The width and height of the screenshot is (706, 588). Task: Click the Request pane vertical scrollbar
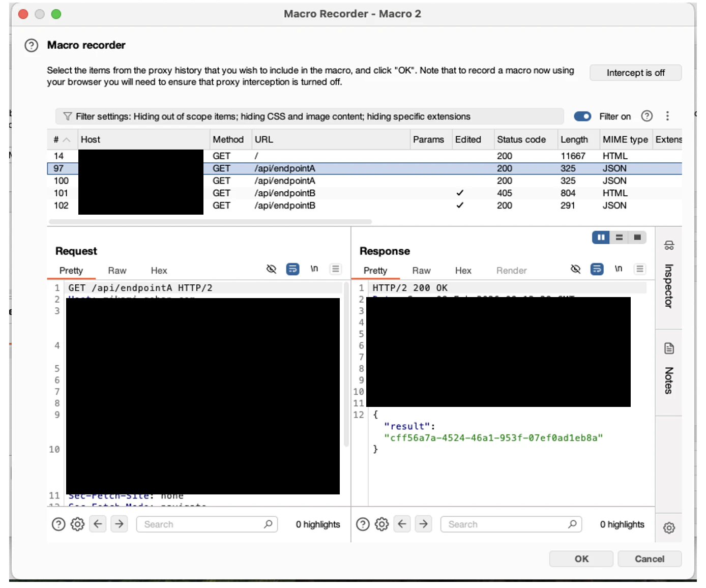pos(346,364)
